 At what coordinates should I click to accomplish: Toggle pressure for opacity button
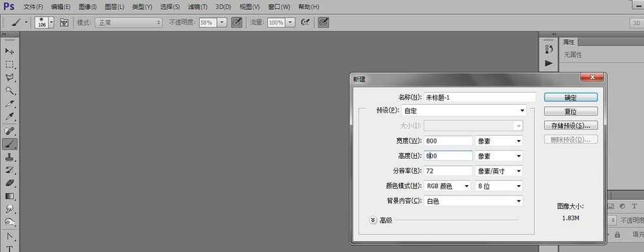pos(236,22)
